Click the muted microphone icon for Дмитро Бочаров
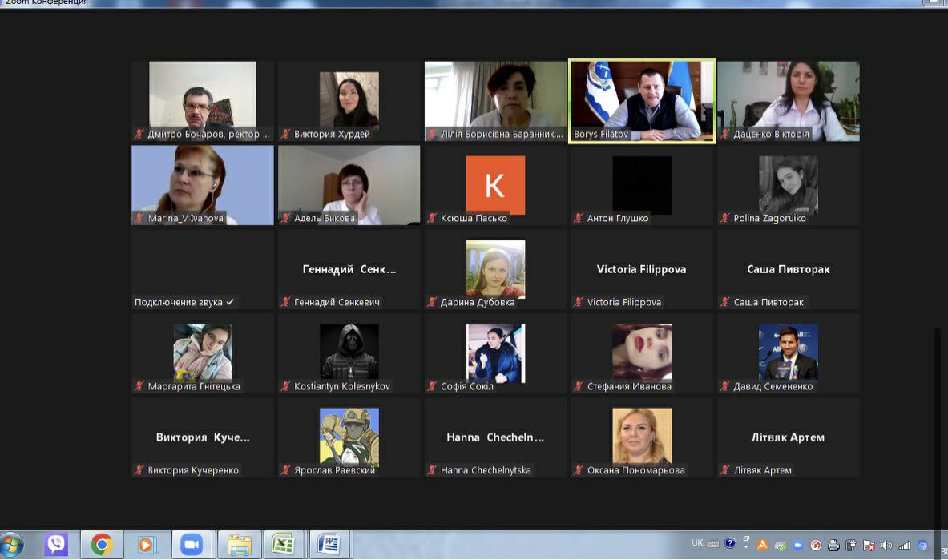The image size is (948, 560). tap(139, 135)
